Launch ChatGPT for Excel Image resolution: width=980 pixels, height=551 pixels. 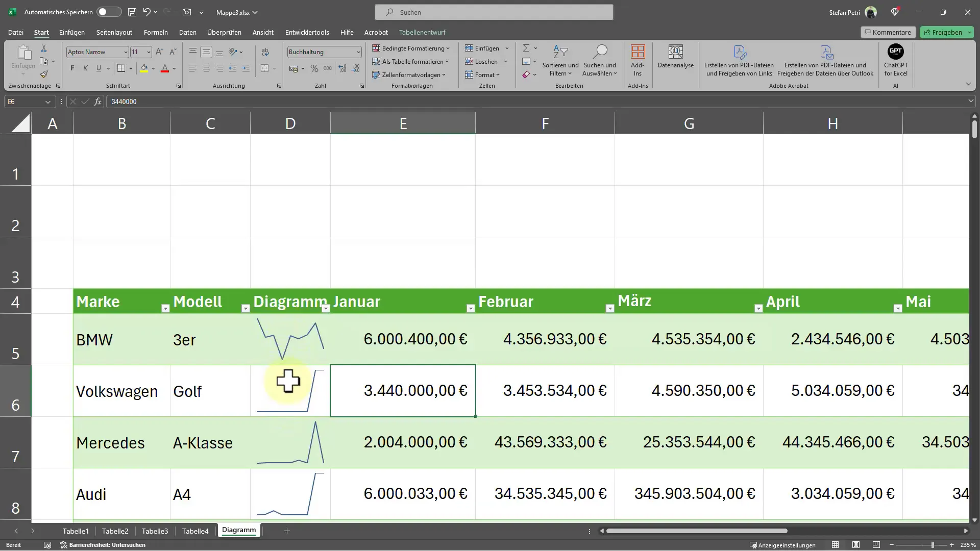[x=896, y=60]
